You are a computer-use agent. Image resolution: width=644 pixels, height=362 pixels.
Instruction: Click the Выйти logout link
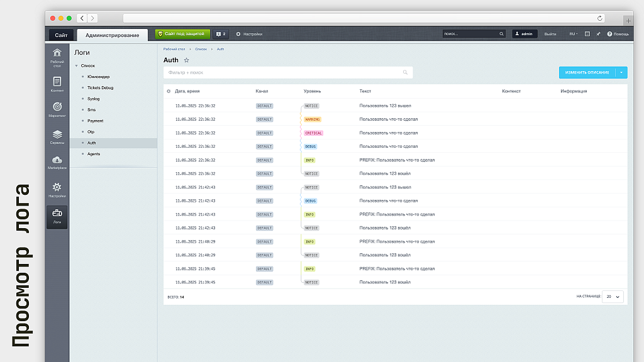550,34
